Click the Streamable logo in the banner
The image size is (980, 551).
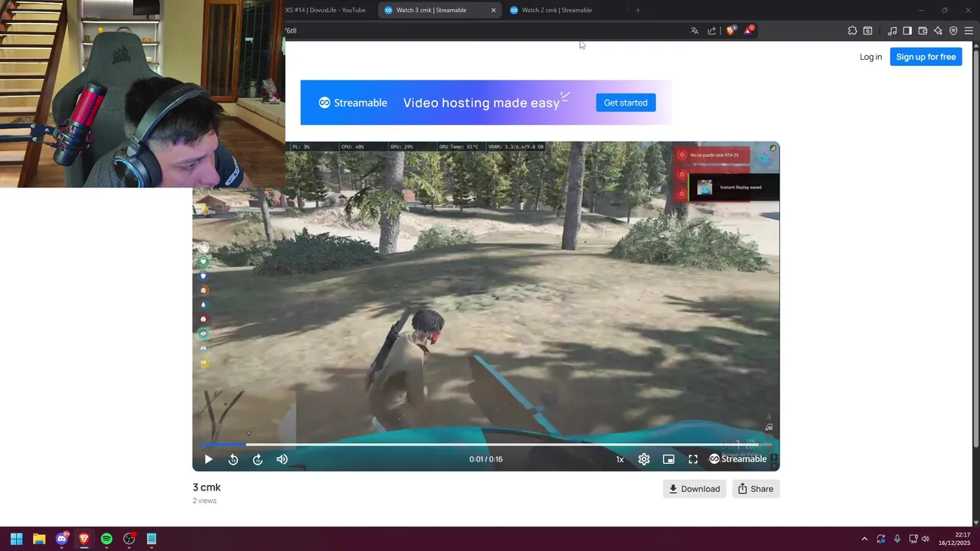(353, 103)
